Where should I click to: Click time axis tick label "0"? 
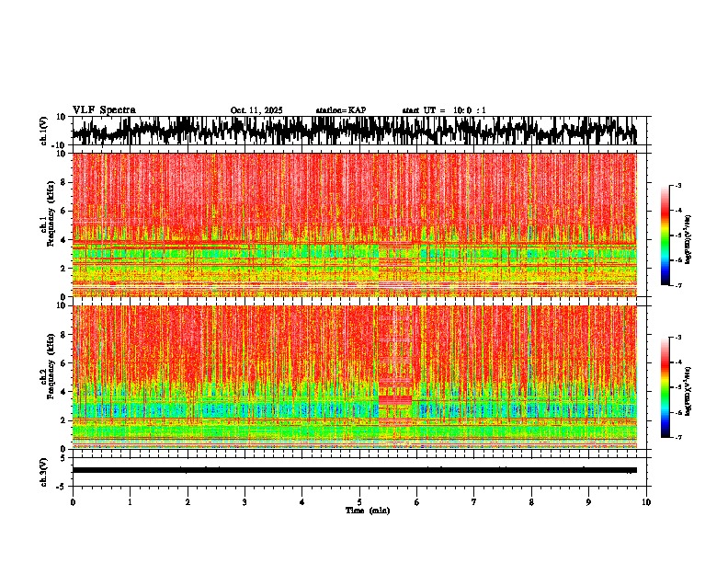pyautogui.click(x=73, y=502)
